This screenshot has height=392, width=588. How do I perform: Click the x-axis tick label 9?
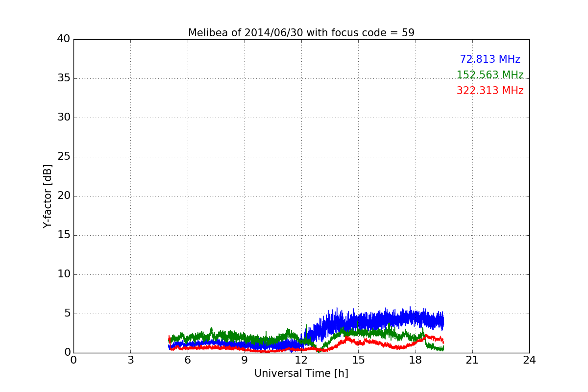click(245, 360)
